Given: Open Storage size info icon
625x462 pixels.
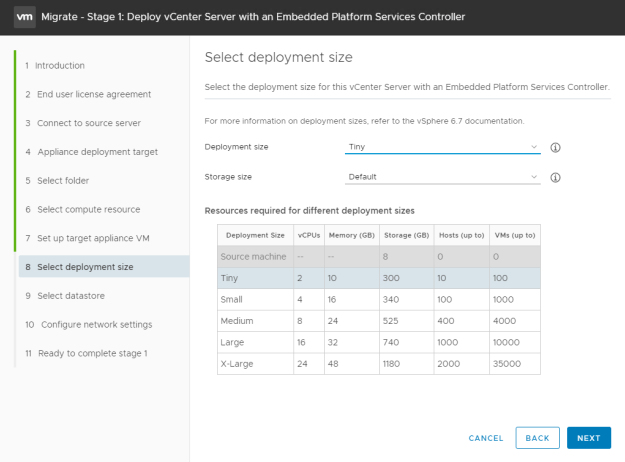Looking at the screenshot, I should (555, 177).
